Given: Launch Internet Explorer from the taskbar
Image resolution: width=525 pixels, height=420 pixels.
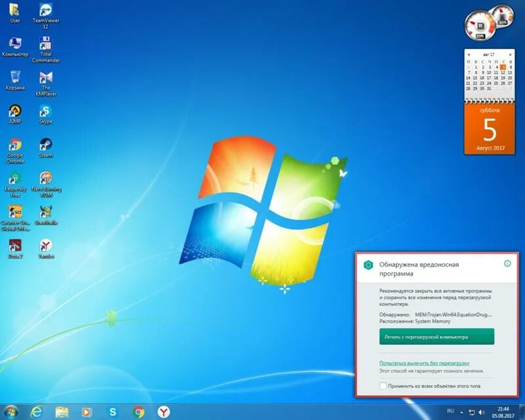Looking at the screenshot, I should 36,412.
